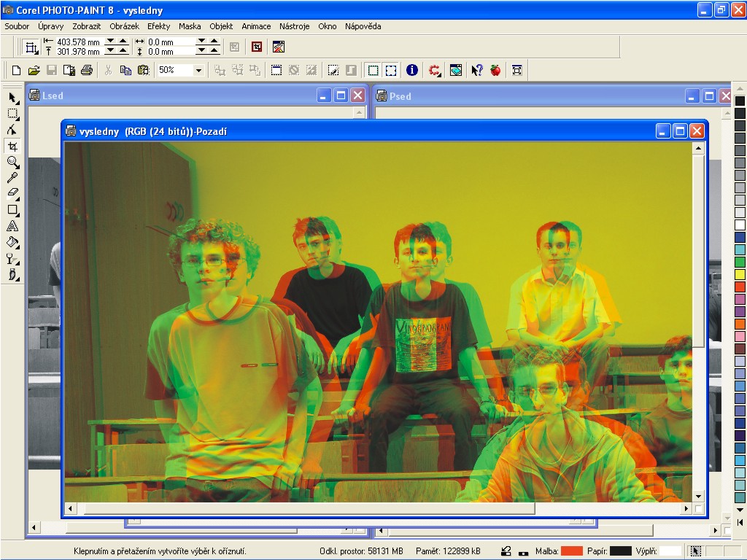The width and height of the screenshot is (747, 560).
Task: Click the swap paint and paper colors icon
Action: coord(506,551)
